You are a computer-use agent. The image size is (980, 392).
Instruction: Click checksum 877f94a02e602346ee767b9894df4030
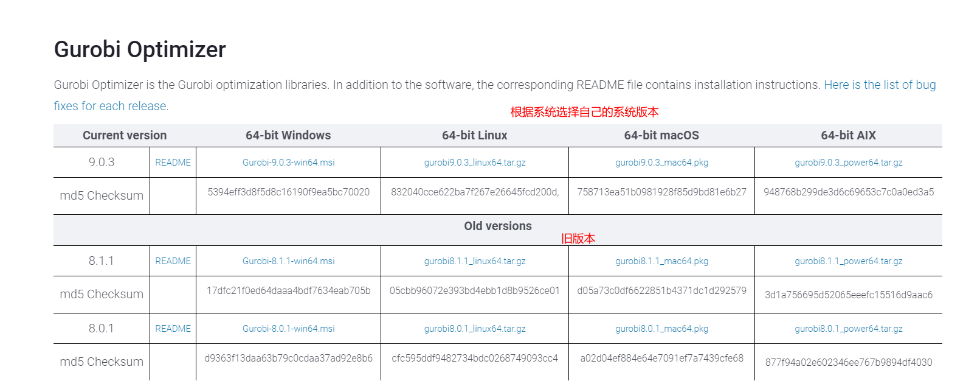click(x=849, y=363)
